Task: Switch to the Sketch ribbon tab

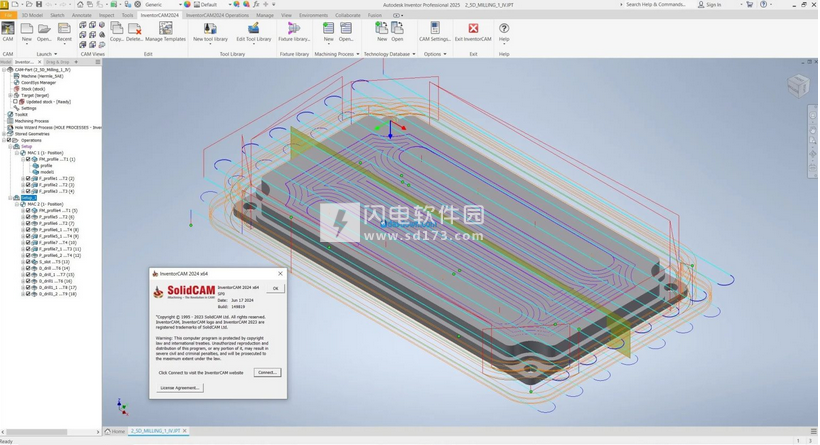Action: [57, 15]
